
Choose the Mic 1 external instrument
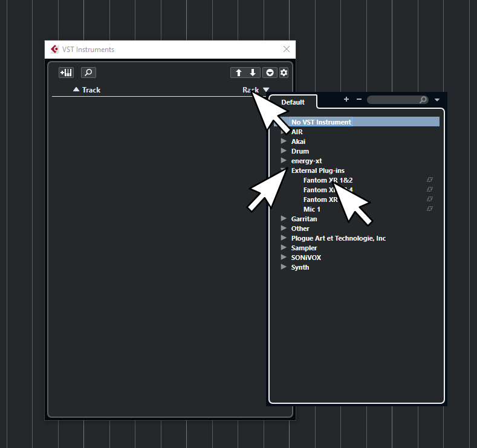tap(312, 209)
